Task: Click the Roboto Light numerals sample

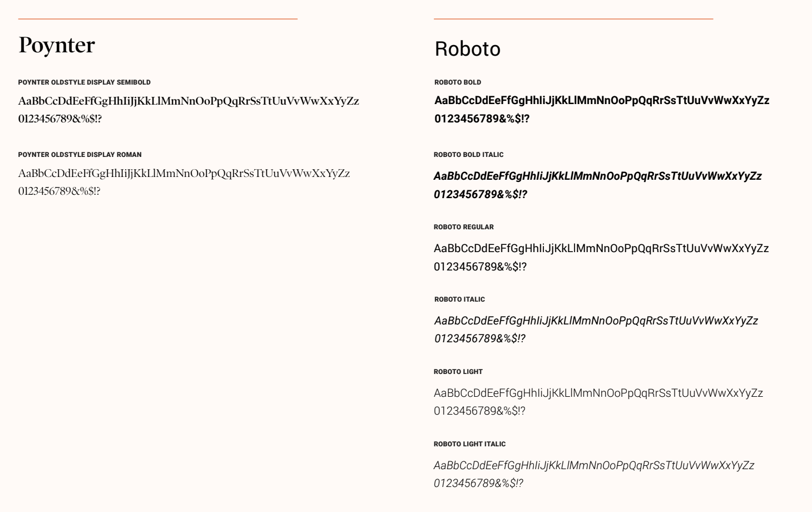Action: click(x=479, y=411)
